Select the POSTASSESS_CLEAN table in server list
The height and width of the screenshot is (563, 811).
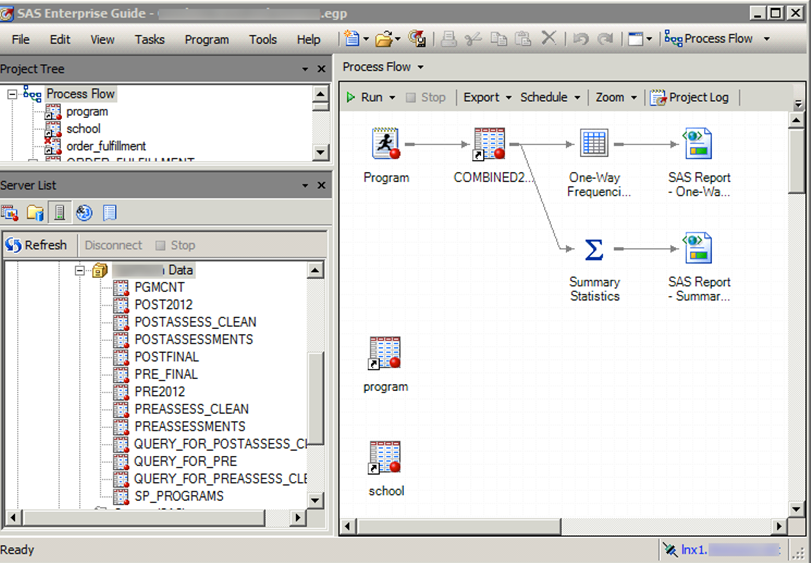(x=195, y=322)
